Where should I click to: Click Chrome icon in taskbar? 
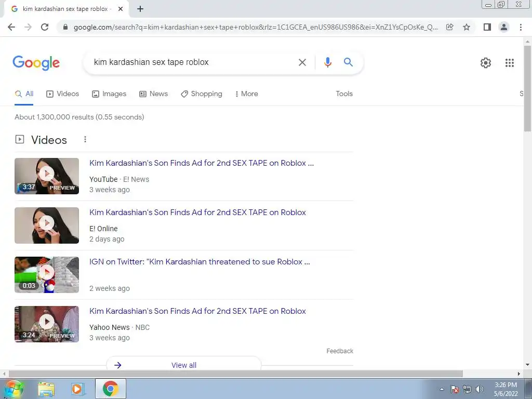coord(110,389)
